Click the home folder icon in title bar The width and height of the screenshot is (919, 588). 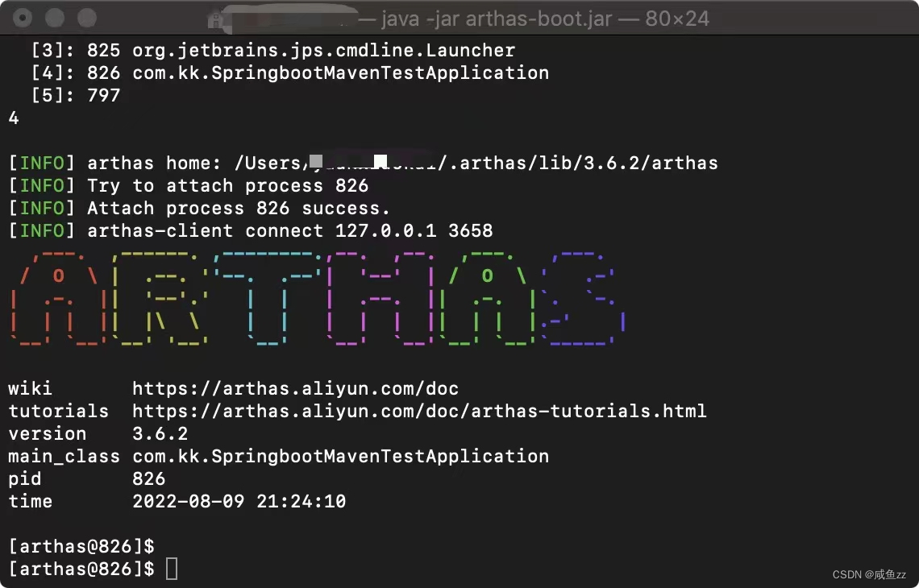pyautogui.click(x=215, y=19)
